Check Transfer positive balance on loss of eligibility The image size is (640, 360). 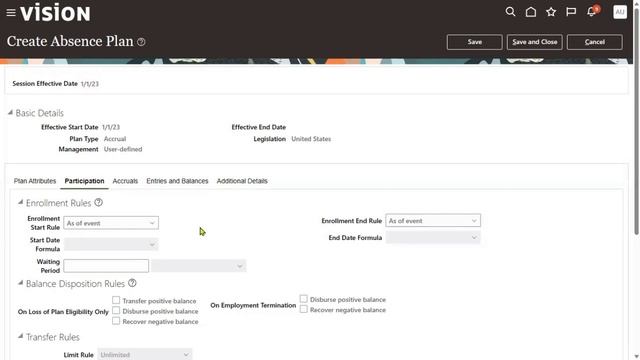[116, 300]
